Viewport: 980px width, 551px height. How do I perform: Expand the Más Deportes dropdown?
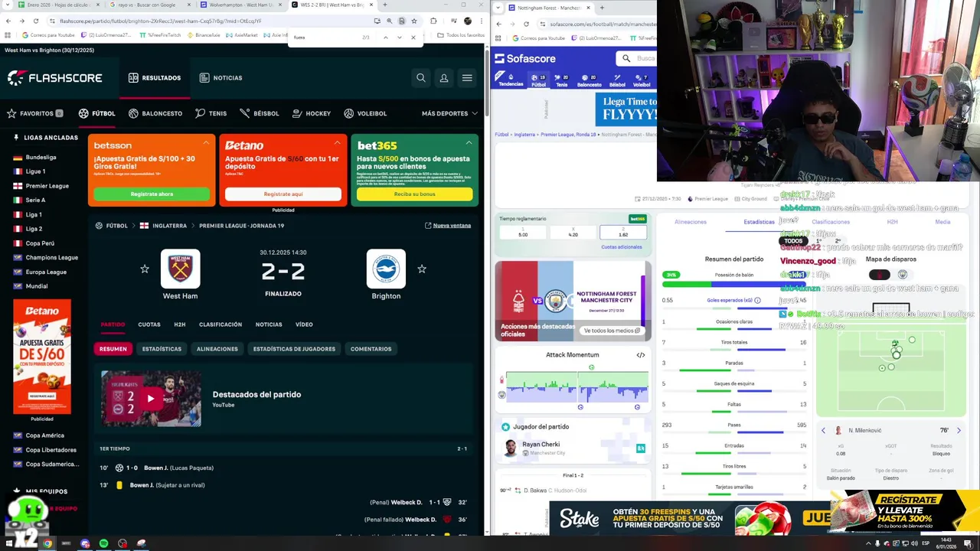pyautogui.click(x=449, y=113)
